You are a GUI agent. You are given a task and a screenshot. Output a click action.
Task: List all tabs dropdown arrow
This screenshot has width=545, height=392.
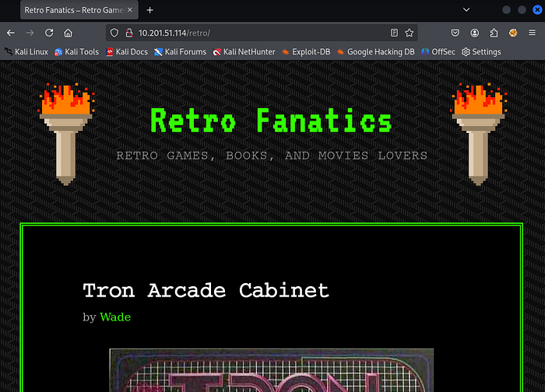coord(466,9)
